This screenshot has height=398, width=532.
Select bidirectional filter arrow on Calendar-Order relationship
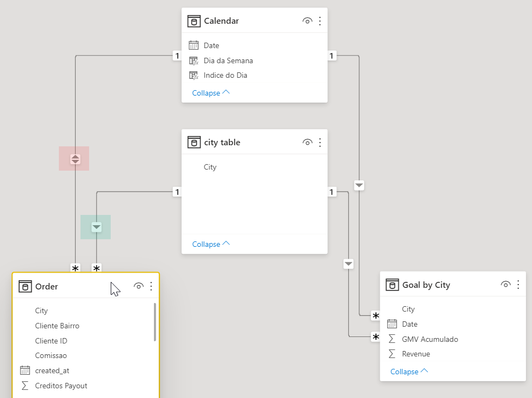point(75,159)
